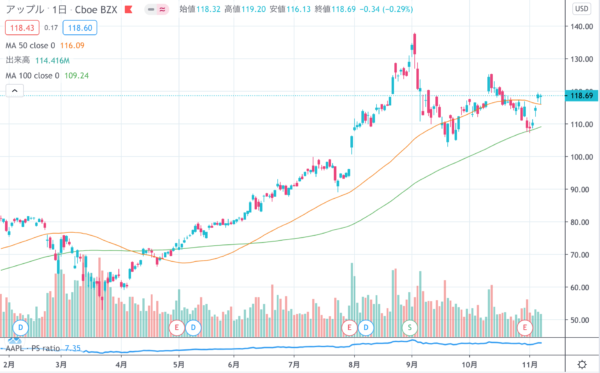Toggle the compare indicator pill in header

[x=157, y=10]
